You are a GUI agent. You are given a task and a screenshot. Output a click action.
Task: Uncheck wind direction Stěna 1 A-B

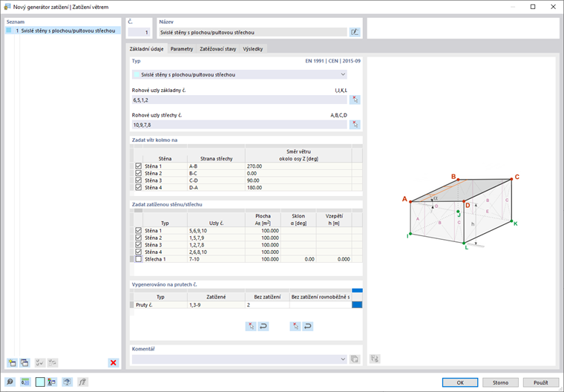pyautogui.click(x=139, y=166)
